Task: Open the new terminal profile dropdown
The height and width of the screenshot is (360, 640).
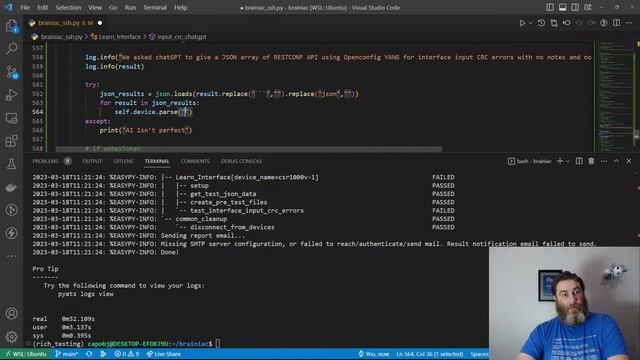Action: point(568,161)
